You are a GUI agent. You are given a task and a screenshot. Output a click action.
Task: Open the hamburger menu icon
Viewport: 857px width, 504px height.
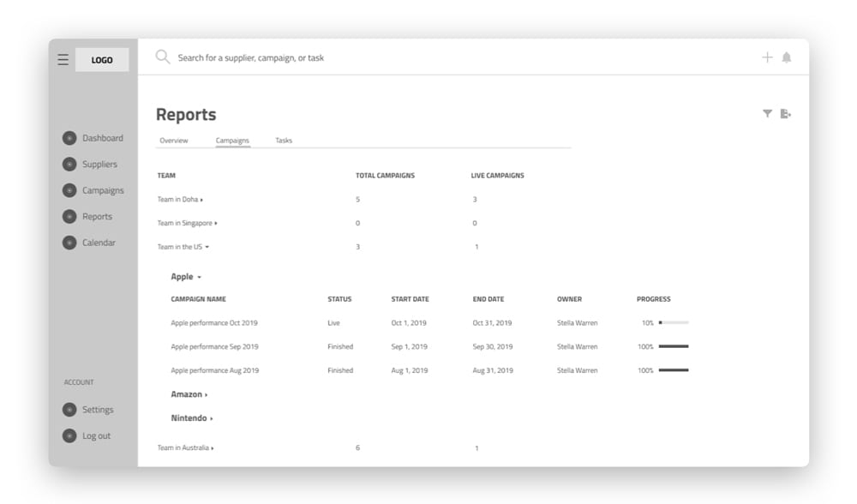click(x=63, y=60)
